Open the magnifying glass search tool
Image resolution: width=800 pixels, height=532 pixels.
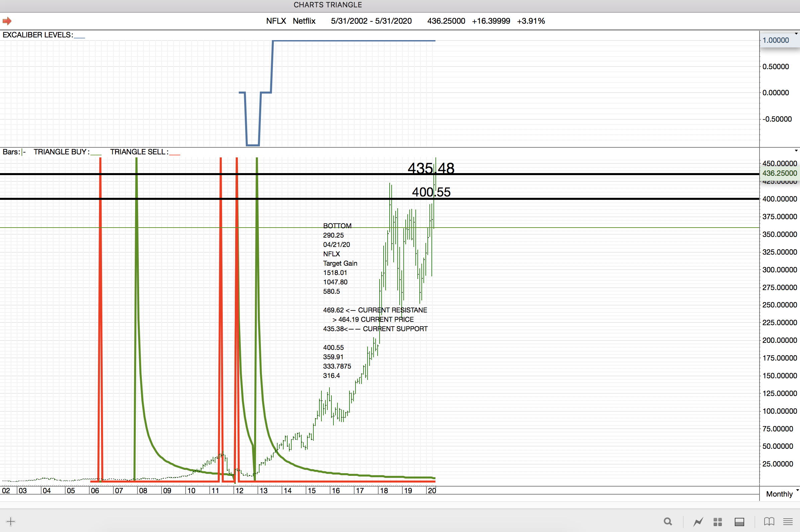click(668, 522)
